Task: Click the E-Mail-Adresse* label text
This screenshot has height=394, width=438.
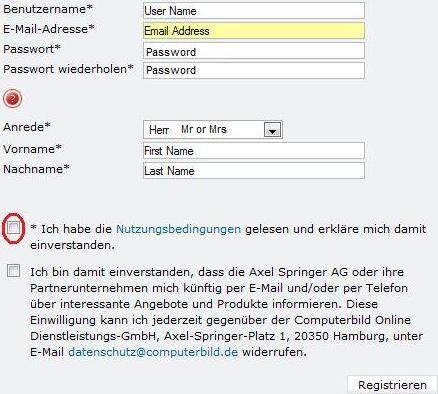Action: coord(49,29)
